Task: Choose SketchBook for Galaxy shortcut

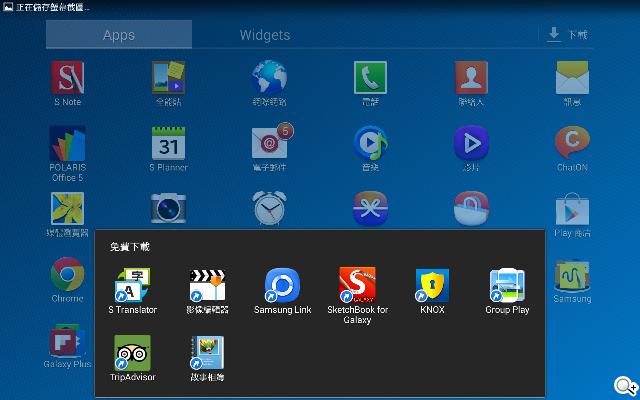Action: click(x=357, y=285)
